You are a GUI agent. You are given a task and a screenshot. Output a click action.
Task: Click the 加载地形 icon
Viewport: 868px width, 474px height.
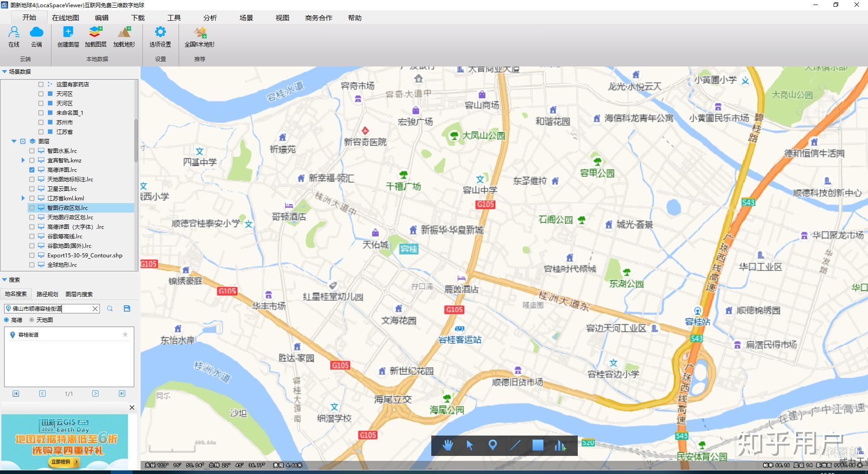point(124,32)
